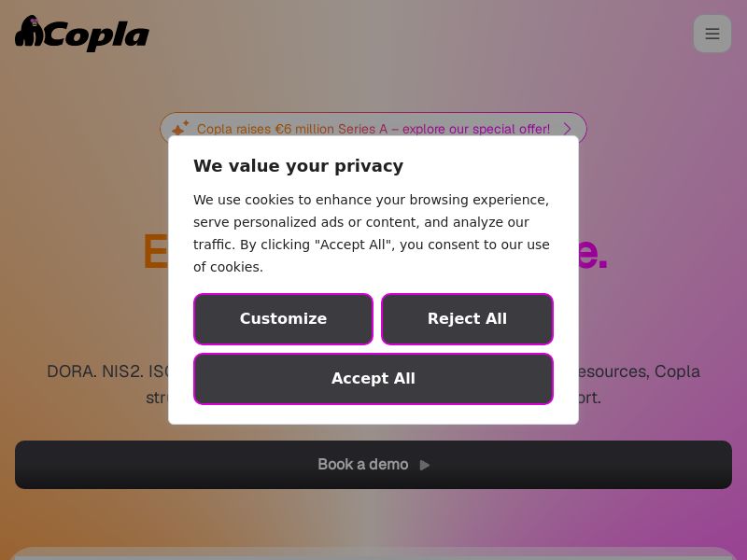Click the sparkle icon in the announcement banner
The image size is (747, 560).
pos(180,128)
